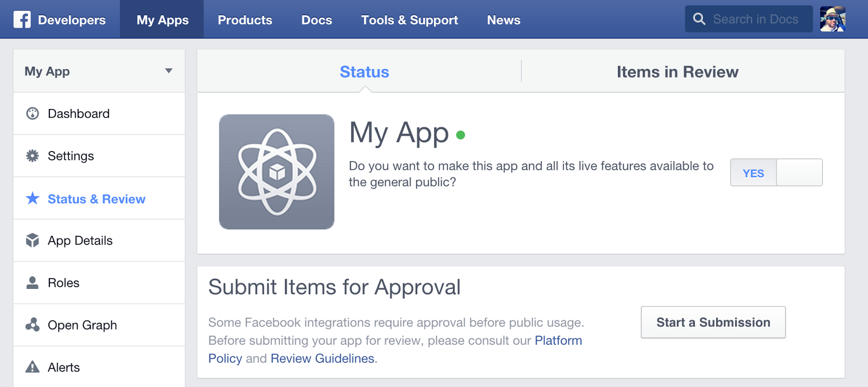Click the Status & Review star icon
The image size is (868, 387).
pyautogui.click(x=33, y=198)
